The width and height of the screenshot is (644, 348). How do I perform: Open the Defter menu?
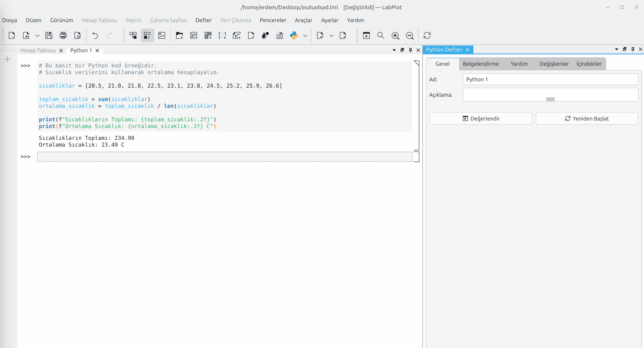204,20
